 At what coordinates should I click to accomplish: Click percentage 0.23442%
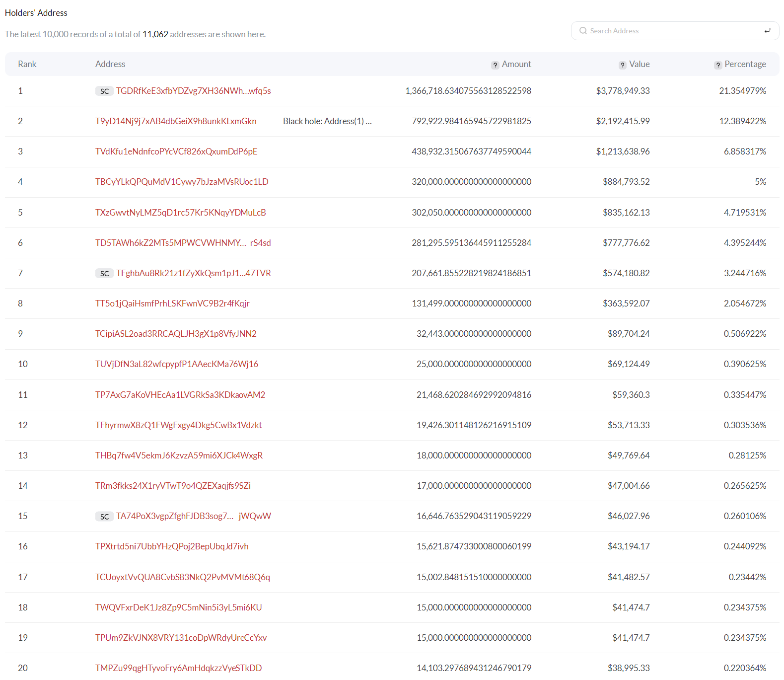[747, 577]
